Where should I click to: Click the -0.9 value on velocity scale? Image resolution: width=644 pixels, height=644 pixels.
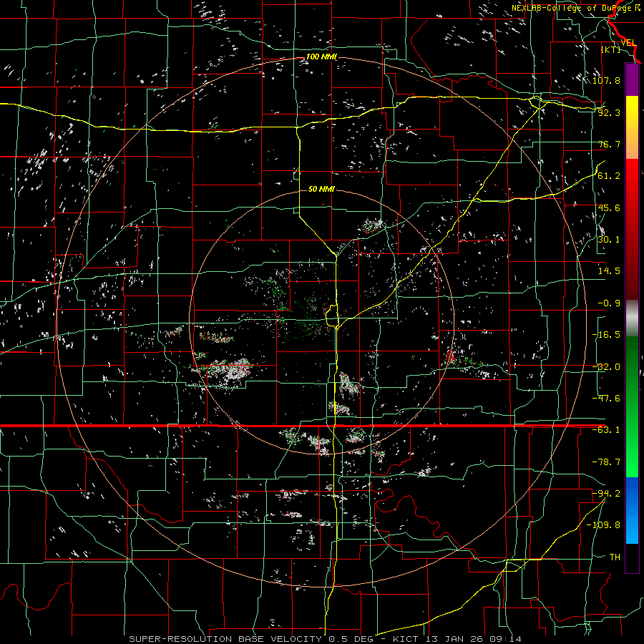coord(609,303)
